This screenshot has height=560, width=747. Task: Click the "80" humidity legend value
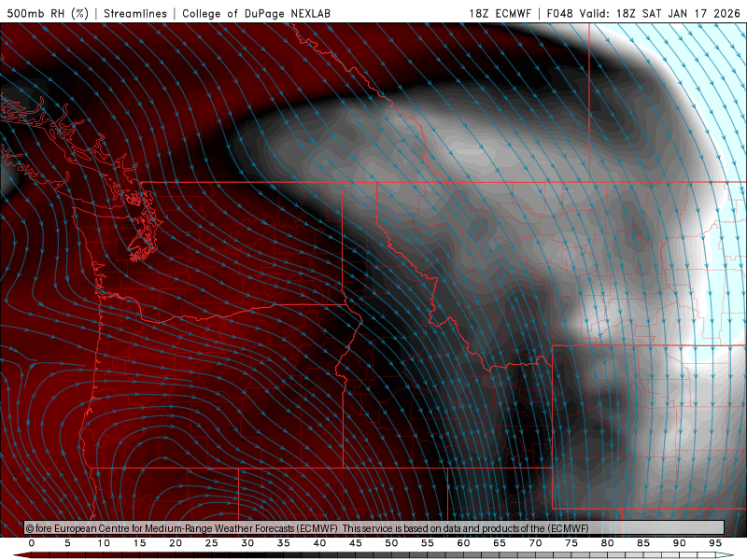click(x=608, y=543)
